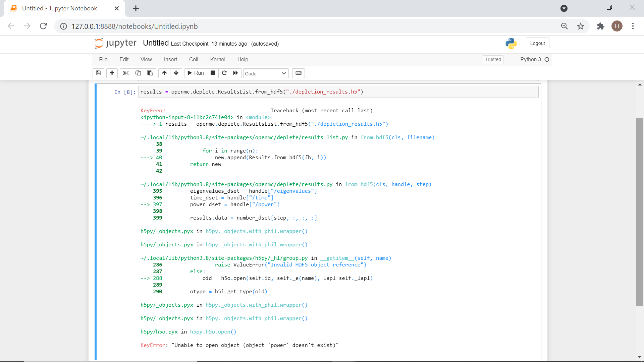This screenshot has height=362, width=644.
Task: Restart kernel and run all cells
Action: pyautogui.click(x=235, y=73)
